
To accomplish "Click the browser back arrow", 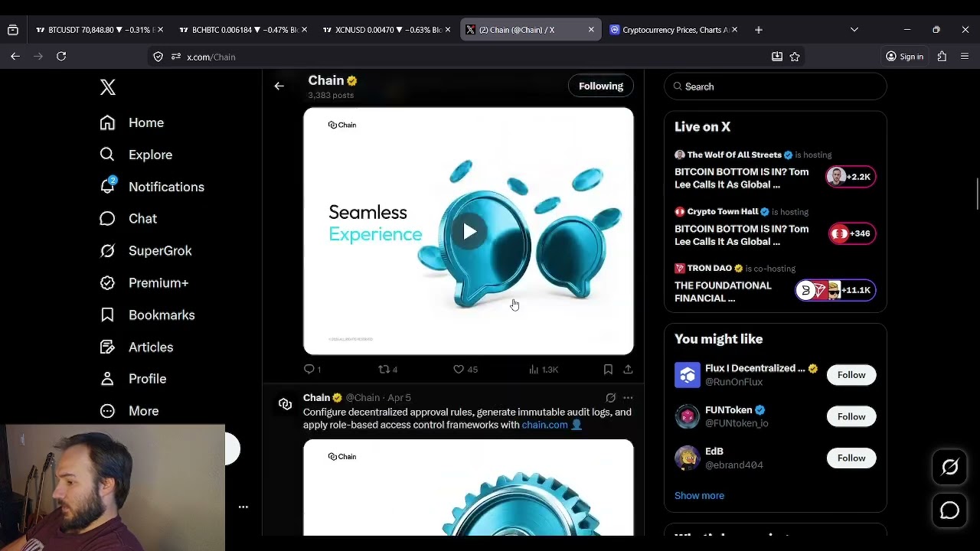I will (15, 56).
